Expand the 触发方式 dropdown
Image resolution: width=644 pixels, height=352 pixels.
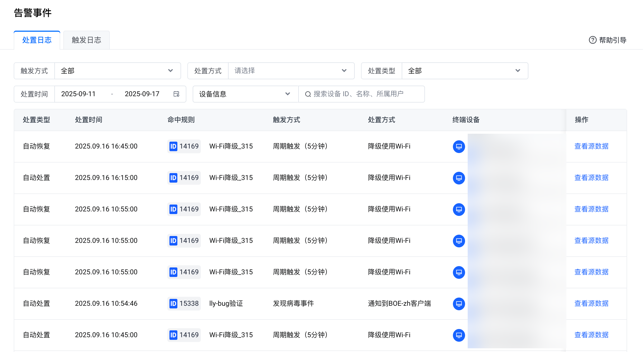(x=117, y=71)
